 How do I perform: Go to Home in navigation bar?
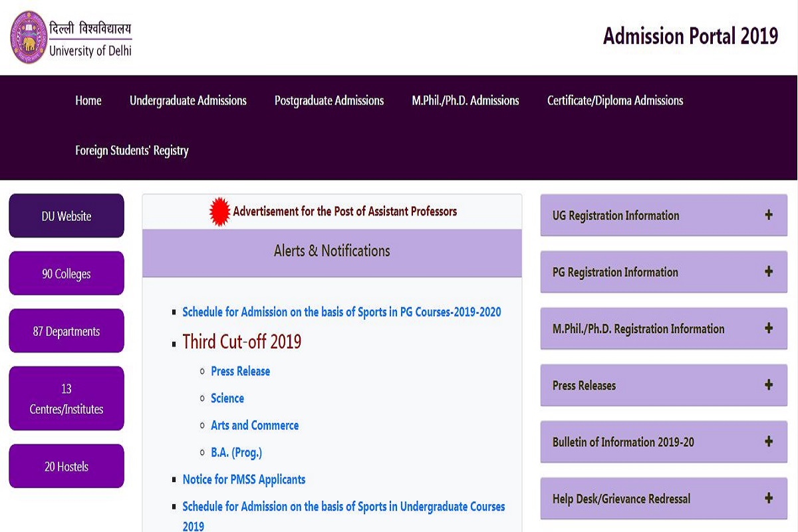[88, 100]
